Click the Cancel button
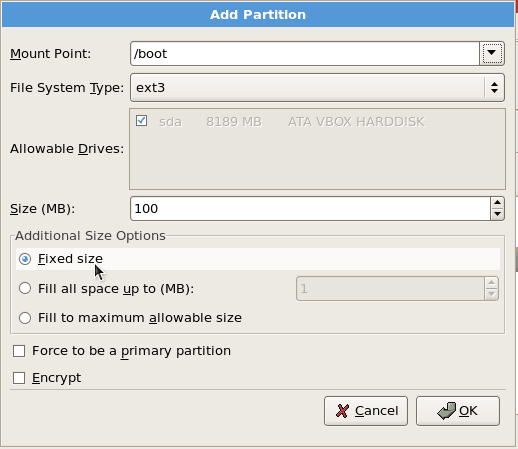This screenshot has height=449, width=518. (x=366, y=411)
